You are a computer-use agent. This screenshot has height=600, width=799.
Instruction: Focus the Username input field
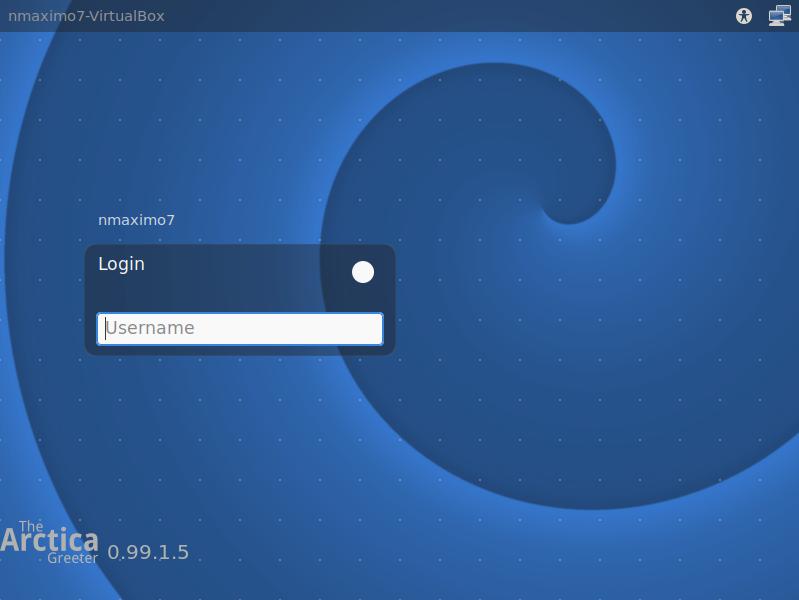pos(240,329)
